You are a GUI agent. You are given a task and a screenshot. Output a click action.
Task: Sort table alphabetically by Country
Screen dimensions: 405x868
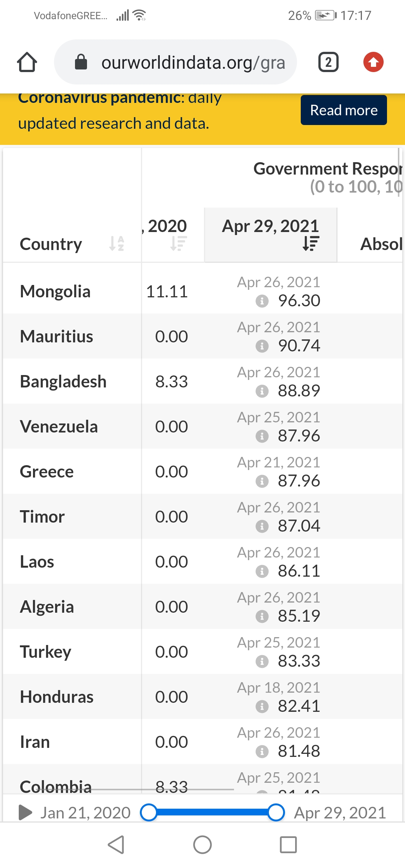pyautogui.click(x=116, y=244)
